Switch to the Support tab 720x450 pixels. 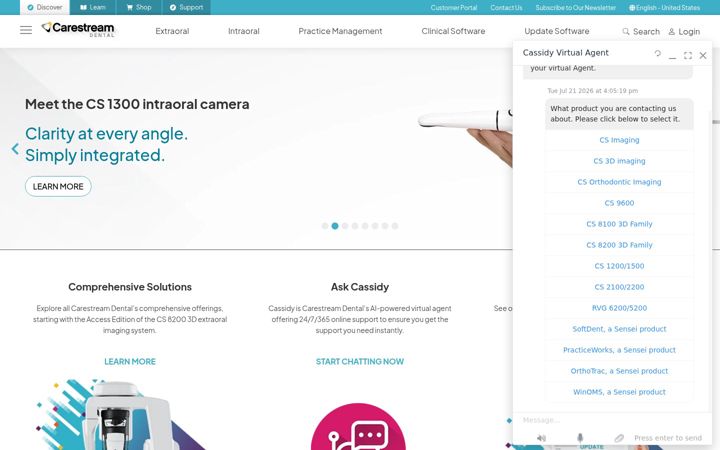coord(186,7)
